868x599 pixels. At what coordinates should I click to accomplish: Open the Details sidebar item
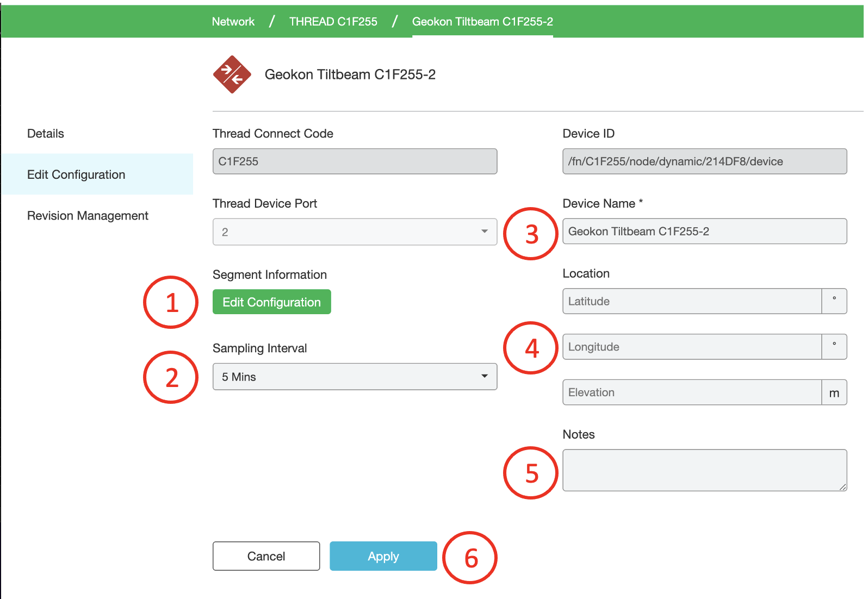click(x=46, y=134)
